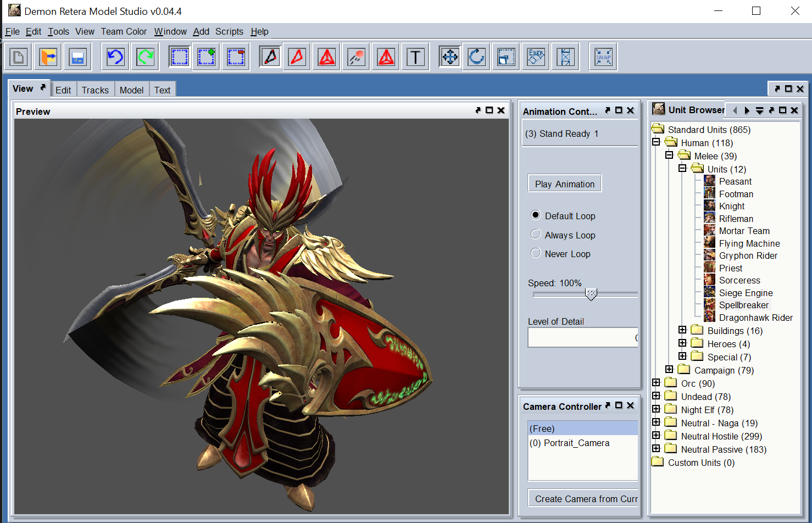
Task: Select the Default Loop radio button
Action: click(536, 215)
